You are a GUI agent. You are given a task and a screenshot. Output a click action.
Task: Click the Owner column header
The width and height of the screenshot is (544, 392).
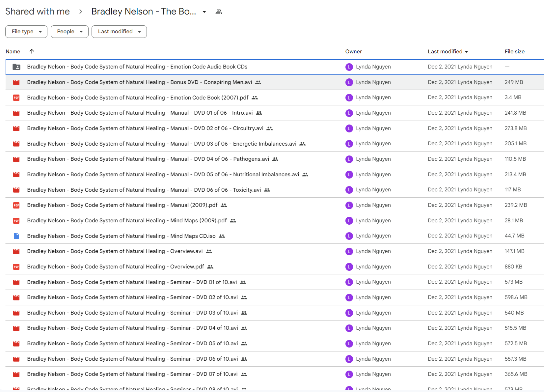tap(354, 51)
